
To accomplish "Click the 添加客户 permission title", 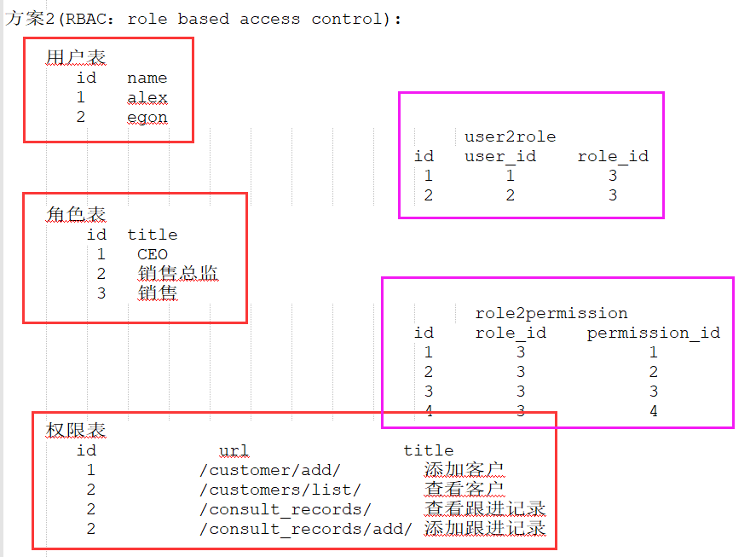I will click(464, 470).
